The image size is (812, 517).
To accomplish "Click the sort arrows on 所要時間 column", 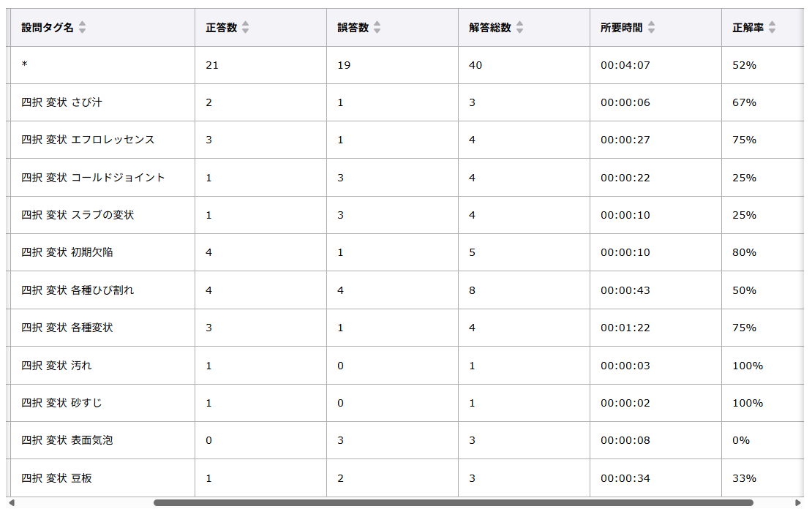I will click(x=652, y=27).
